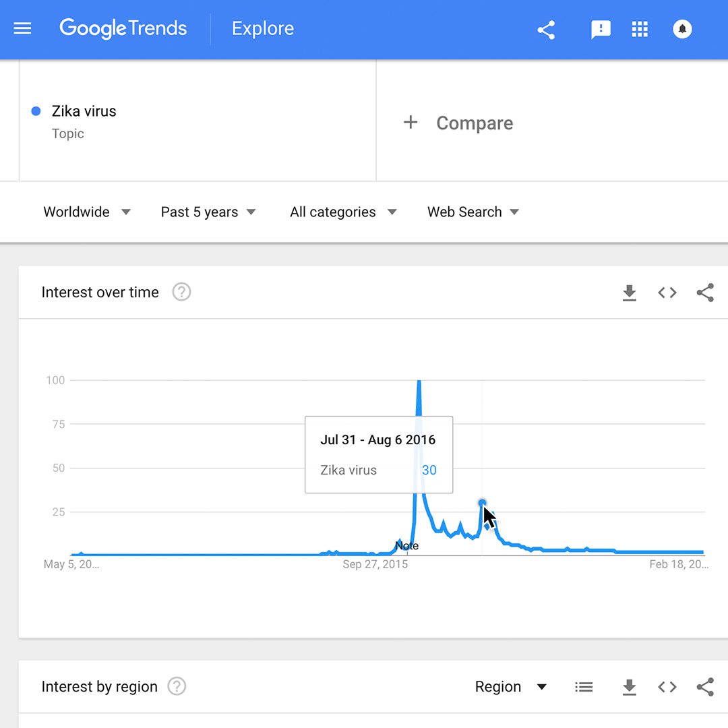
Task: Embed the Interest over time chart
Action: 667,293
